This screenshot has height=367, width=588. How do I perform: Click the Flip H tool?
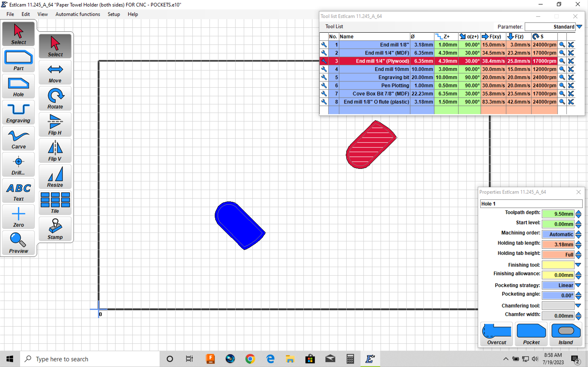[x=55, y=125]
